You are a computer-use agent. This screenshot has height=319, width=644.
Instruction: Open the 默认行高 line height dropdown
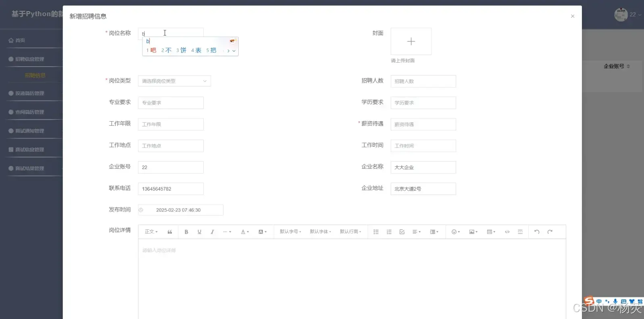[x=350, y=232]
